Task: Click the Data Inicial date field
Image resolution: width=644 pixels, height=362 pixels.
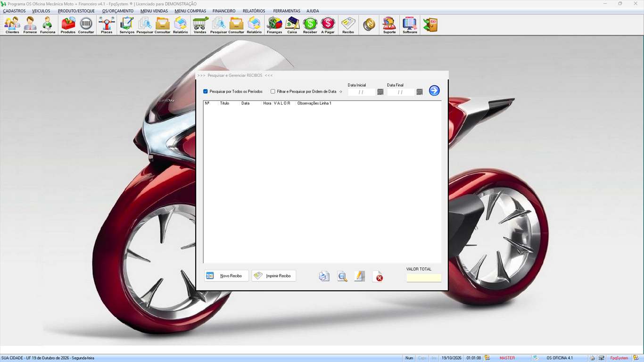Action: (362, 92)
